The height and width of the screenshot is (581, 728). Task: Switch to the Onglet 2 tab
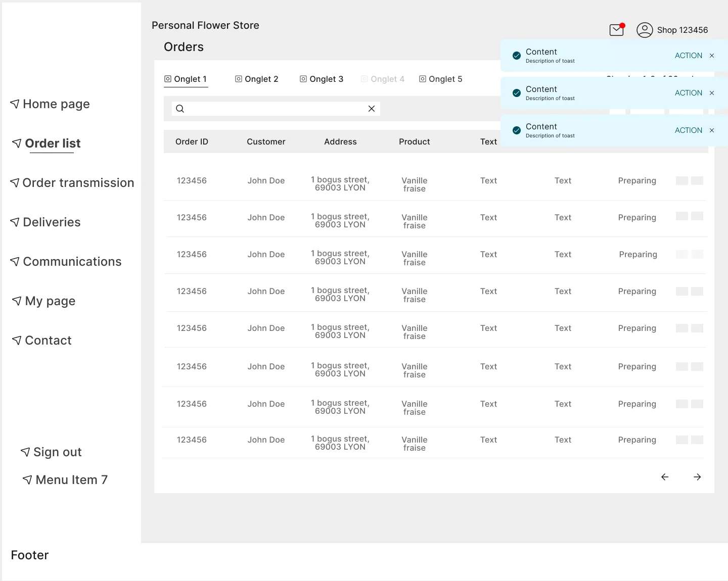pyautogui.click(x=257, y=79)
